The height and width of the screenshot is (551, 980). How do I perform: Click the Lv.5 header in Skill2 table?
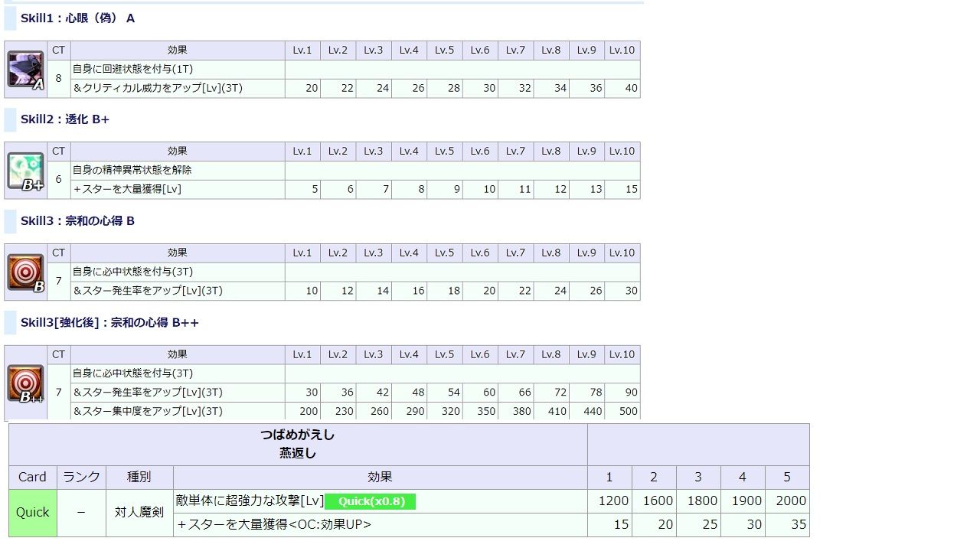coord(445,152)
